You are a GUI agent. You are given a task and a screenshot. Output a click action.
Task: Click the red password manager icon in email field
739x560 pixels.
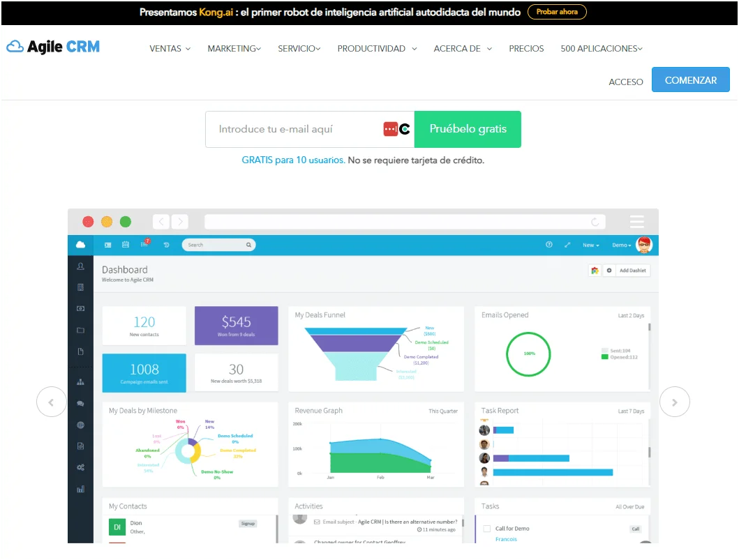[390, 129]
